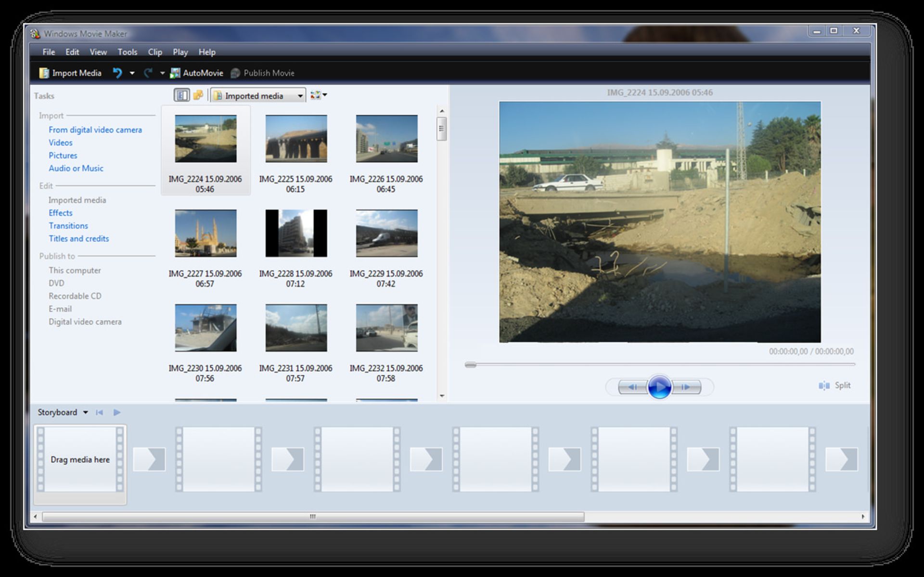Play the storyboard with small play icon
The image size is (924, 577).
(117, 412)
